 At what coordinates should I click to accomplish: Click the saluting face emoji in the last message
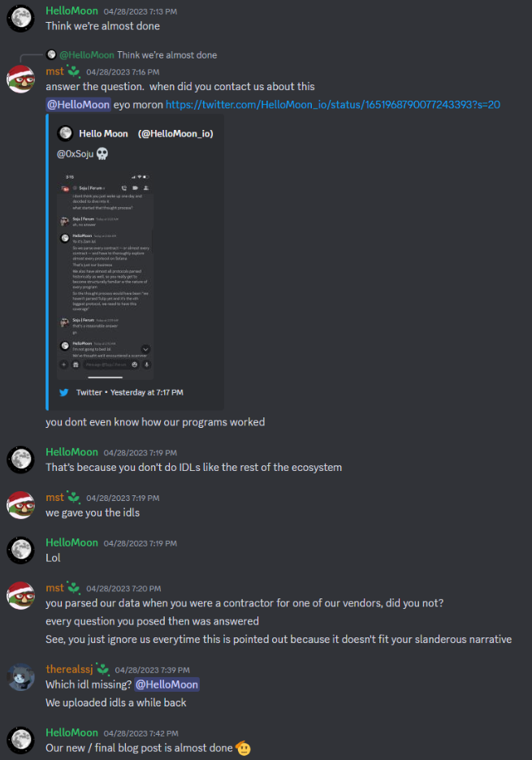point(243,748)
